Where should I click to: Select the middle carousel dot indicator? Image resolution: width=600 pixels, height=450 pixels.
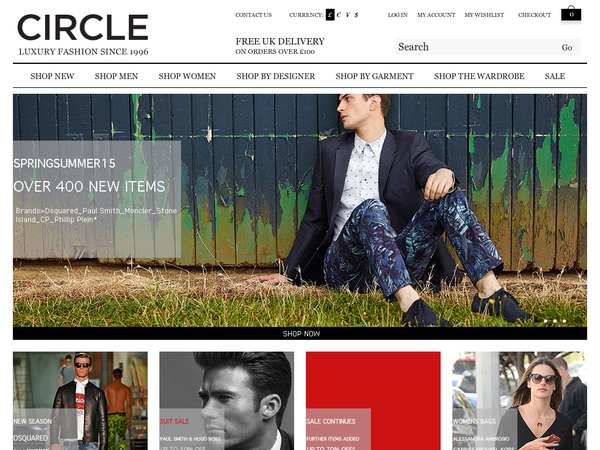coord(555,321)
